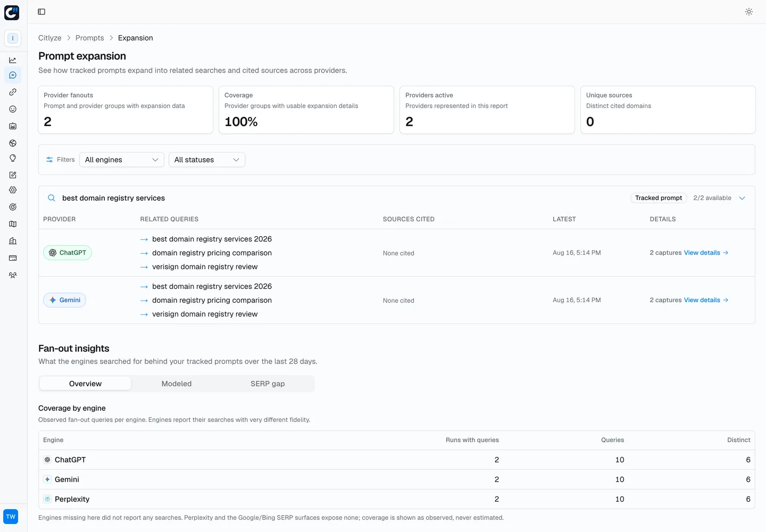Image resolution: width=766 pixels, height=532 pixels.
Task: Click the search magnifier beside the prompt
Action: pyautogui.click(x=52, y=198)
